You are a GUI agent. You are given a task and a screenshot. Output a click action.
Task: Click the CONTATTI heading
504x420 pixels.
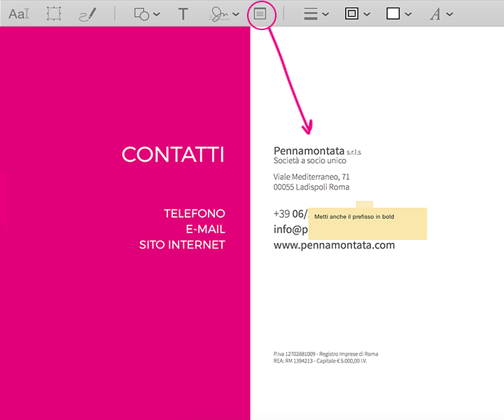coord(173,155)
